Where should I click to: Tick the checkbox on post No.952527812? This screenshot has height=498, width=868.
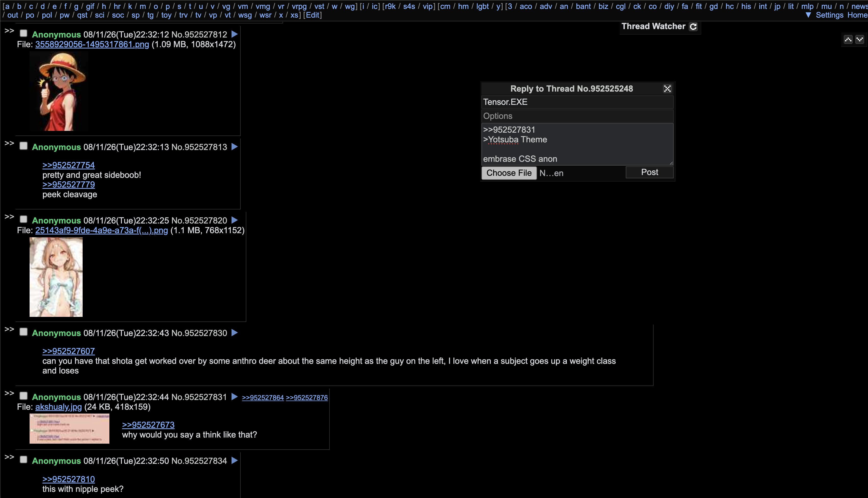coord(23,33)
